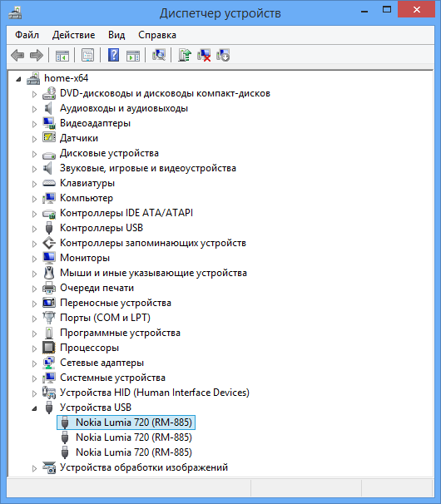
Task: Click the Uninstall device red X icon
Action: pyautogui.click(x=204, y=55)
